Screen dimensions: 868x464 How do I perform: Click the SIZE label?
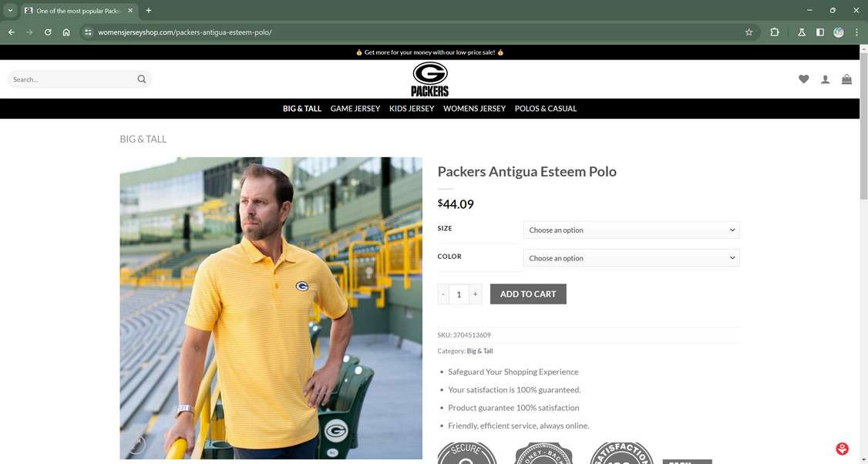pos(445,228)
